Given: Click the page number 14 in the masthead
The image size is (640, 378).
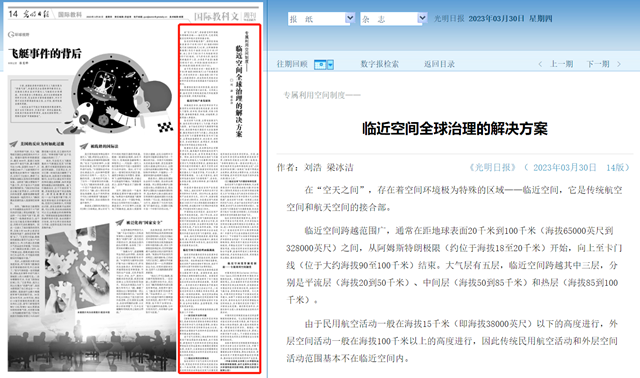Looking at the screenshot, I should point(13,14).
